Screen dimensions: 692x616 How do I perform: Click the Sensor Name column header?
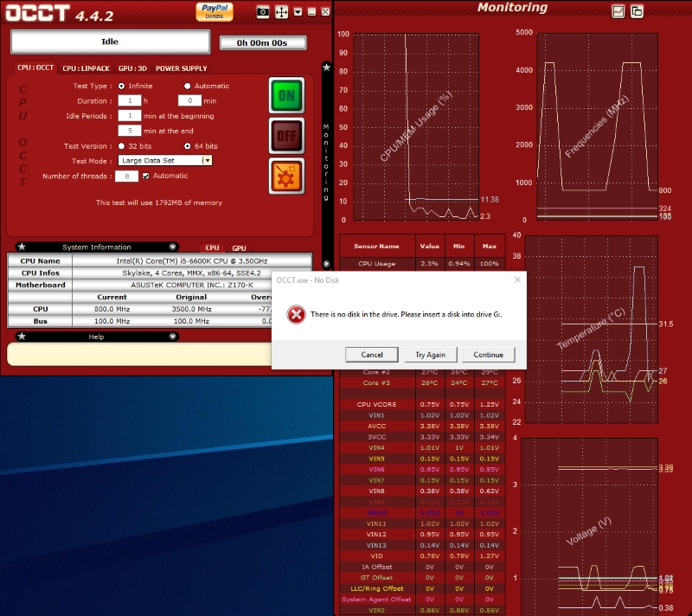pyautogui.click(x=377, y=247)
